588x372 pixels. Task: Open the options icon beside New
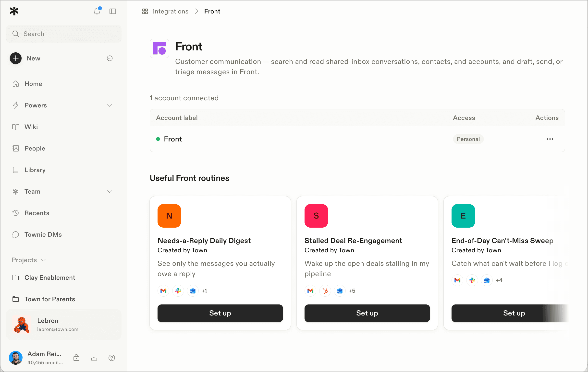tap(110, 58)
